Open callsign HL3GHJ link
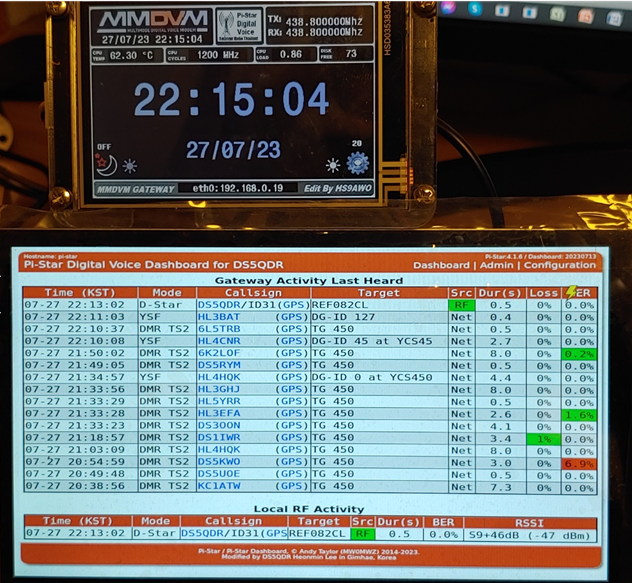This screenshot has width=632, height=583. pos(219,389)
